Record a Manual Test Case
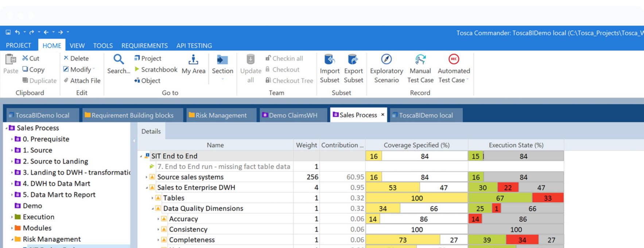Image resolution: width=644 pixels, height=248 pixels. (420, 59)
